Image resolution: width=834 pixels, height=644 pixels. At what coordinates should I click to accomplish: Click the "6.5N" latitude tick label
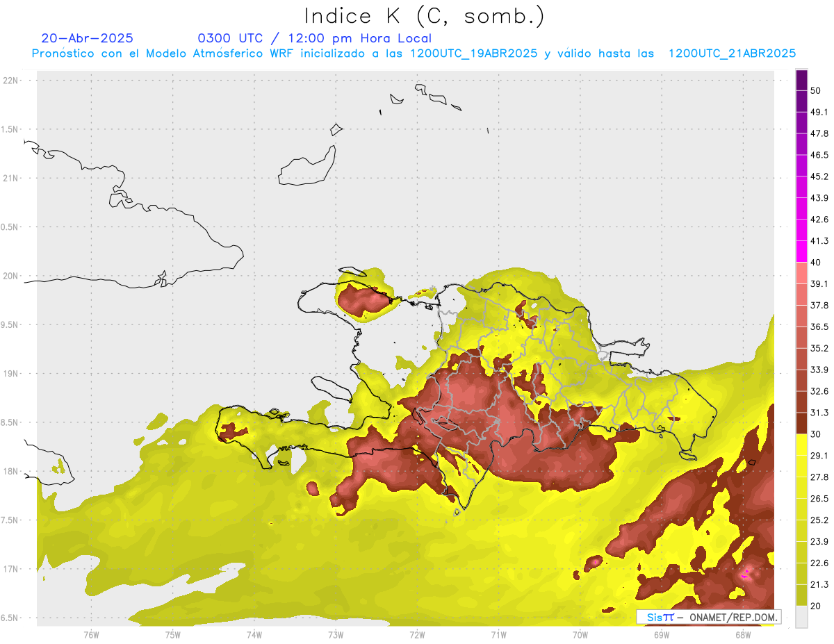pyautogui.click(x=10, y=618)
